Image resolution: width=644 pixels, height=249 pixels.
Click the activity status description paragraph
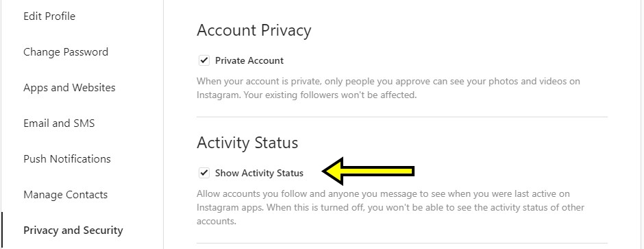pyautogui.click(x=391, y=207)
